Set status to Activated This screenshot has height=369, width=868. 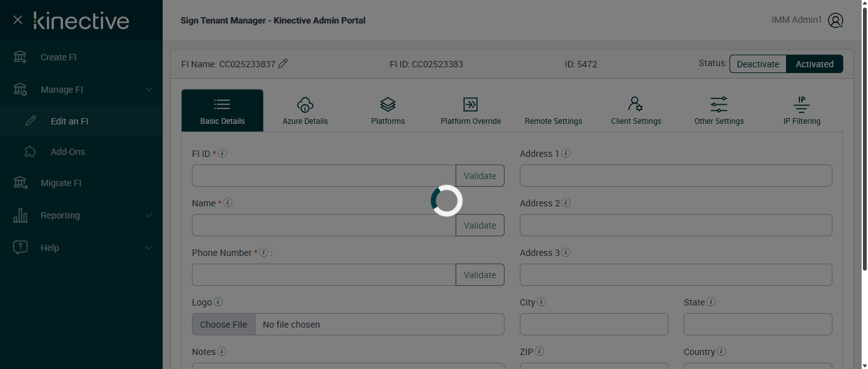click(x=814, y=64)
